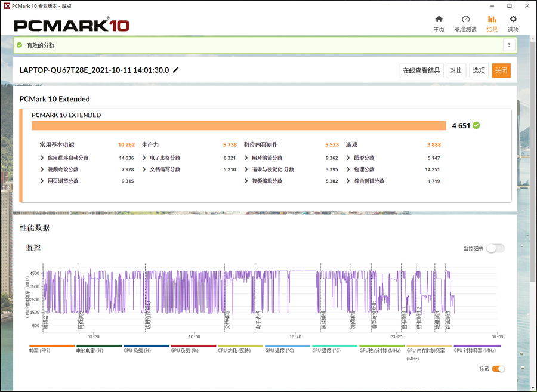Expand the 照片编辑分数 row
537x392 pixels.
click(x=246, y=158)
